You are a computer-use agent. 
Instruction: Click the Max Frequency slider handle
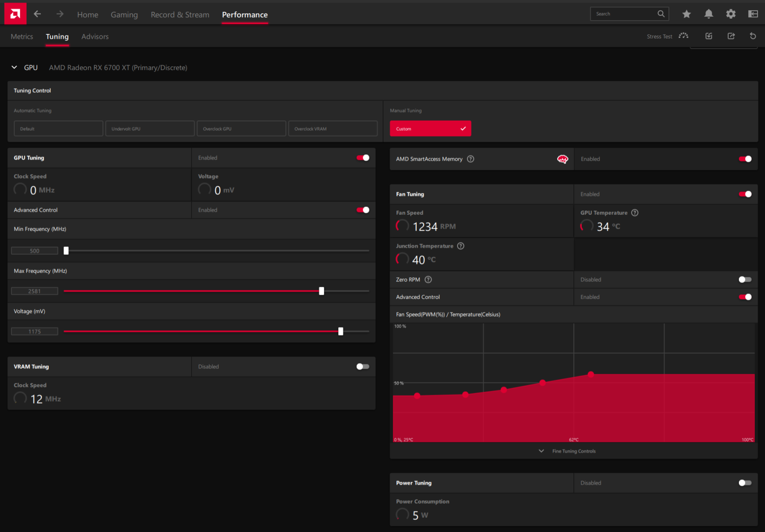[x=322, y=291]
